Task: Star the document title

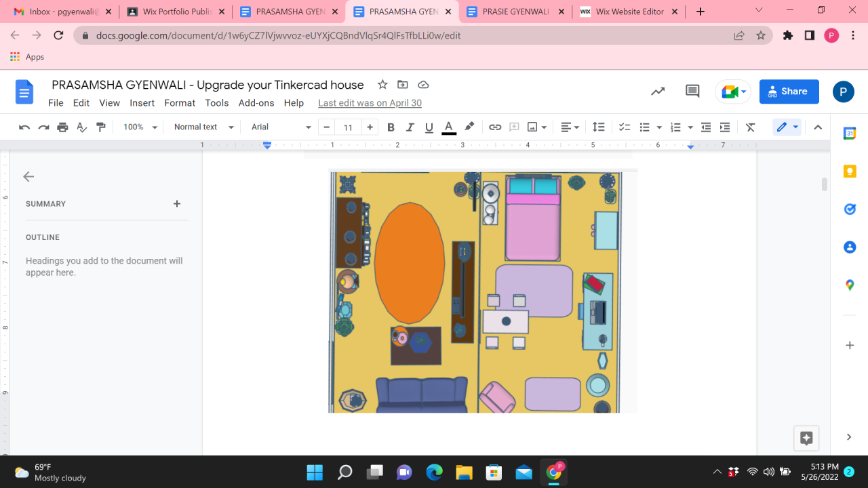Action: point(382,85)
